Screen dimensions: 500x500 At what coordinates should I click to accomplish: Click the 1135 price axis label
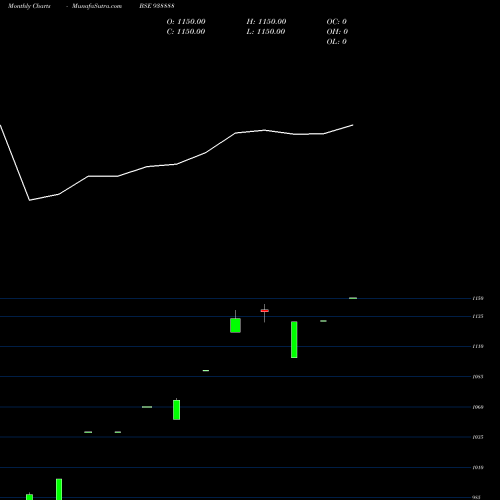[478, 316]
